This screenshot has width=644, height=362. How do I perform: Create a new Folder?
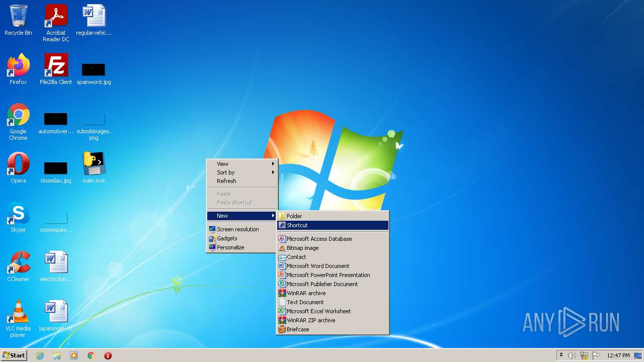tap(333, 216)
